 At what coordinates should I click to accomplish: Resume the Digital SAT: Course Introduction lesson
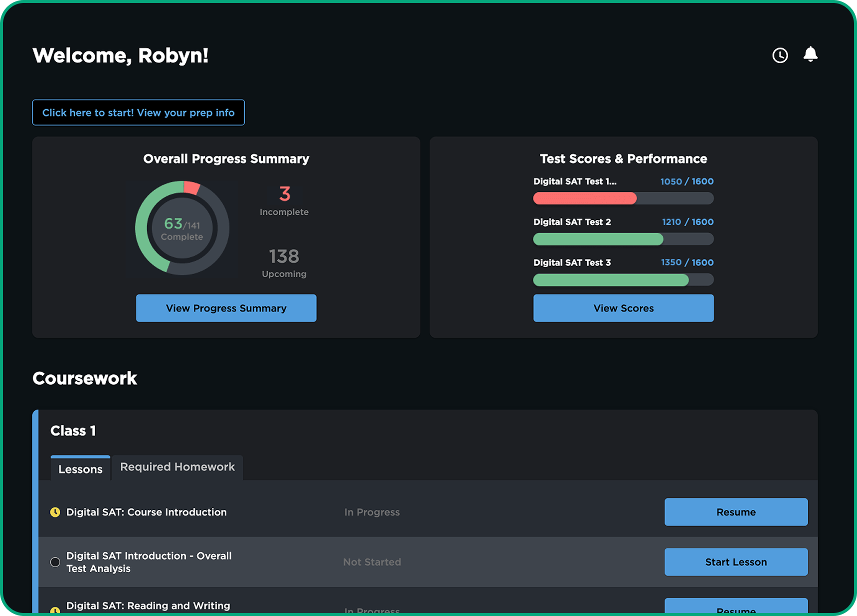735,512
